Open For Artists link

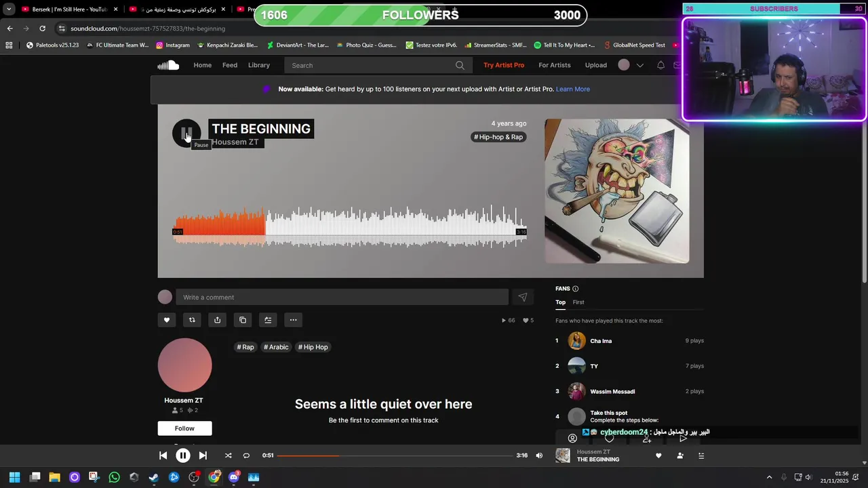pyautogui.click(x=555, y=65)
